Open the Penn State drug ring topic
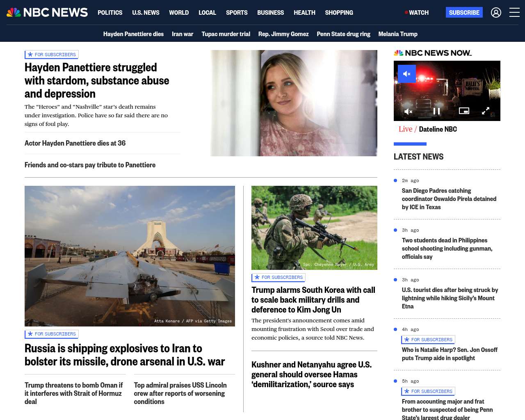 pos(343,34)
